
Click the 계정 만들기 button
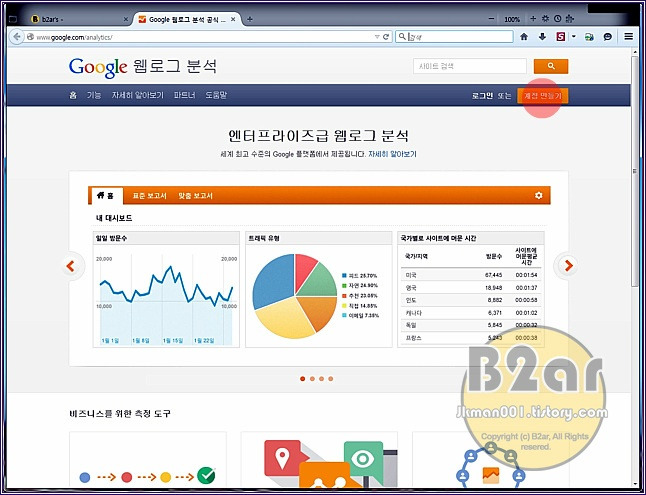(543, 96)
